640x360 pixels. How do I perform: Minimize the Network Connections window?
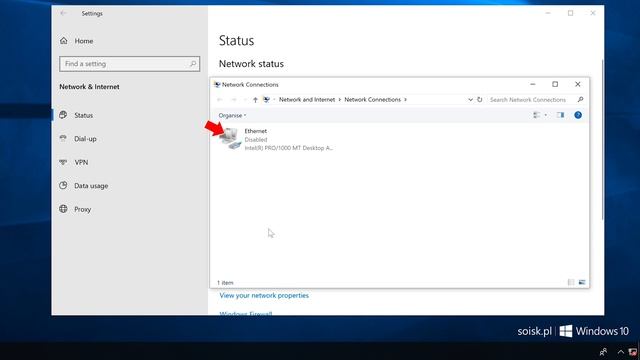pyautogui.click(x=533, y=84)
